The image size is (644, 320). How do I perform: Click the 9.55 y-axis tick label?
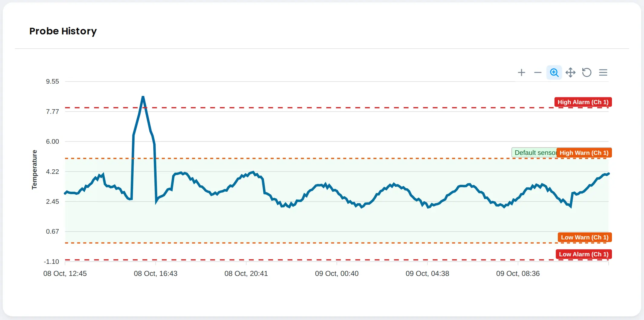tap(53, 82)
